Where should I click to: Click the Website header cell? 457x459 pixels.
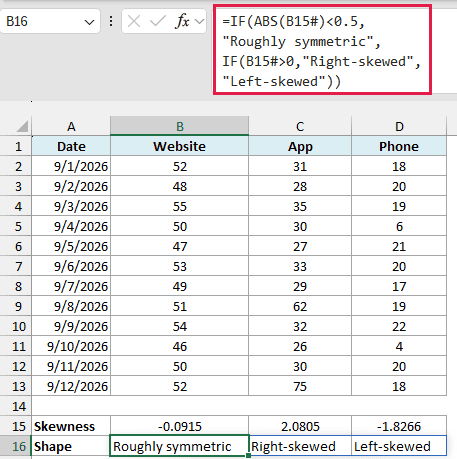(179, 146)
